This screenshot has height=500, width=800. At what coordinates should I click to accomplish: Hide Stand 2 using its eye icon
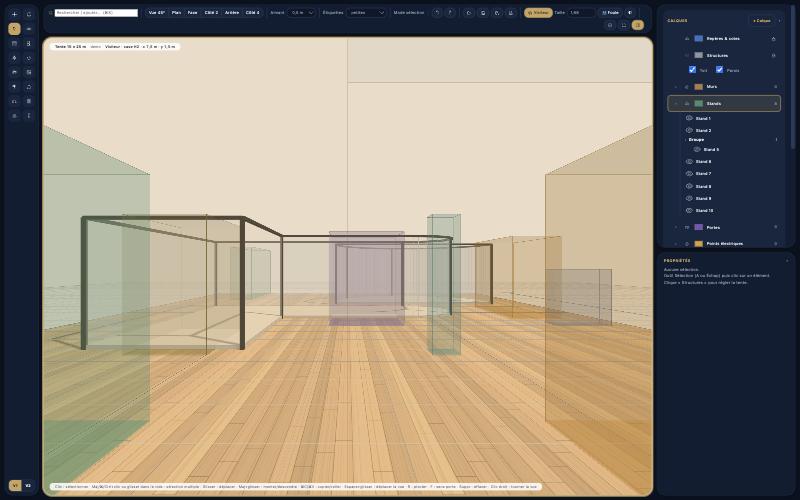[x=689, y=130]
